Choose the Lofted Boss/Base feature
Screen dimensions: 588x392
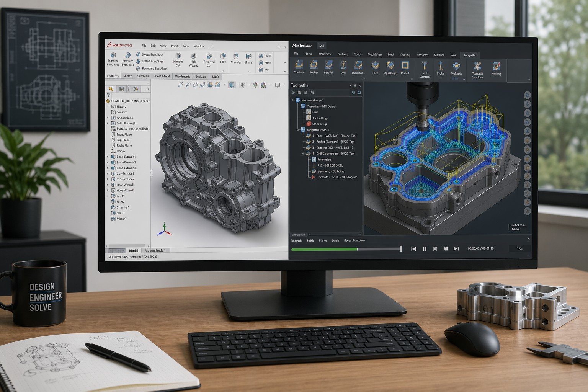[149, 61]
